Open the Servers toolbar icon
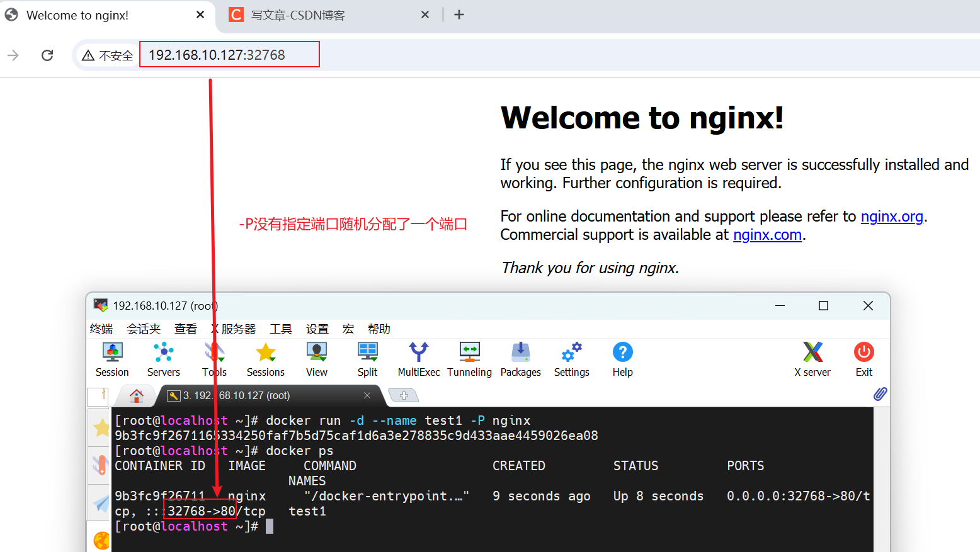The width and height of the screenshot is (980, 552). 164,359
